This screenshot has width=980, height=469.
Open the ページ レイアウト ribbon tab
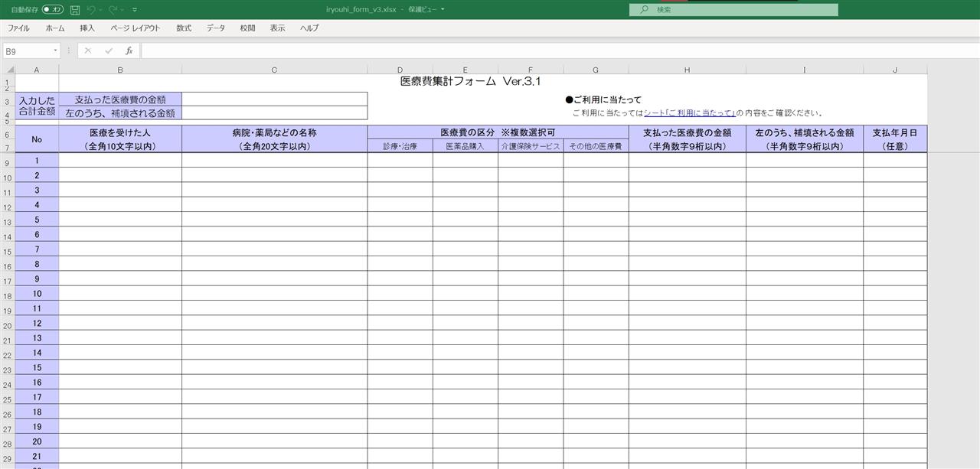click(136, 28)
